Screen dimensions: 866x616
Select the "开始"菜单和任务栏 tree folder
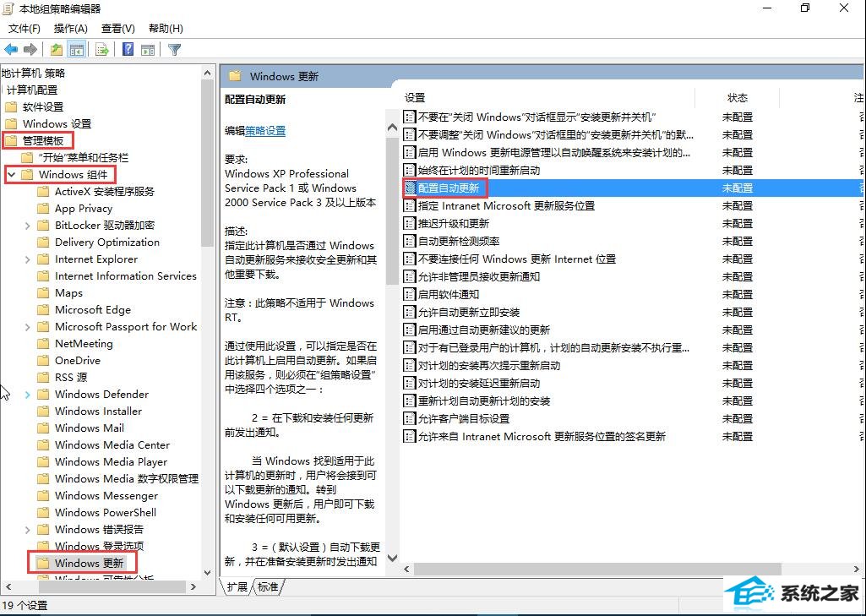click(84, 158)
